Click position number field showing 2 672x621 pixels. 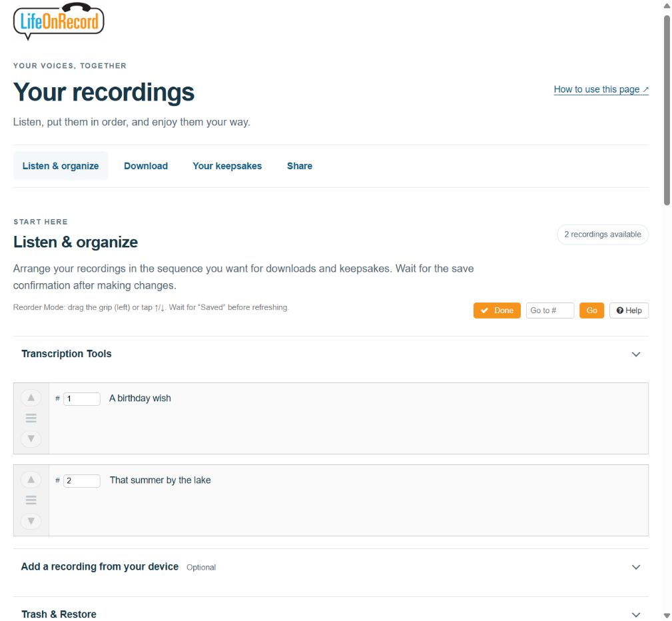tap(82, 481)
